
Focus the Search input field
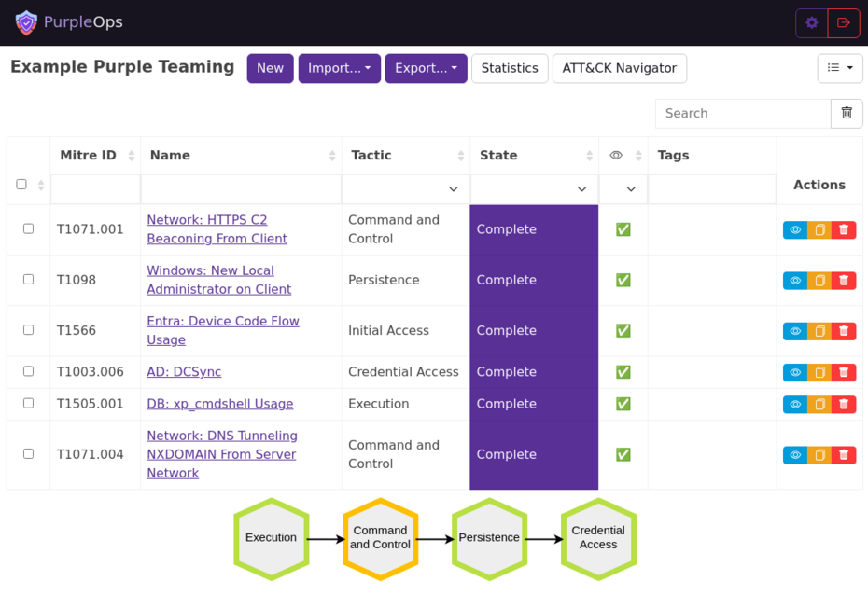[742, 113]
